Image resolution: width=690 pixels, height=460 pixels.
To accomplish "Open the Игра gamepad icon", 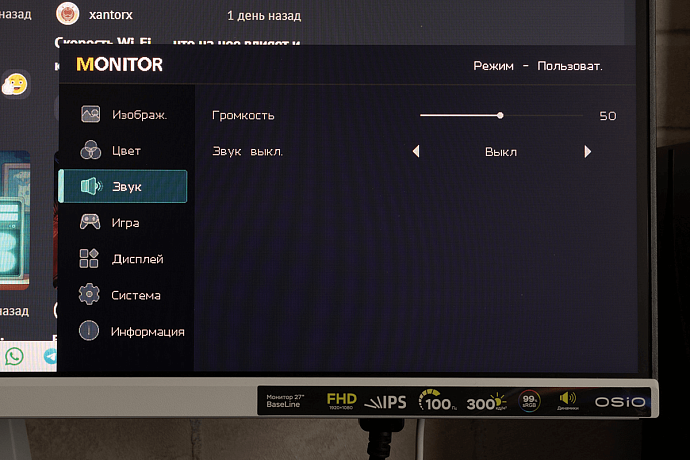I will coord(90,223).
